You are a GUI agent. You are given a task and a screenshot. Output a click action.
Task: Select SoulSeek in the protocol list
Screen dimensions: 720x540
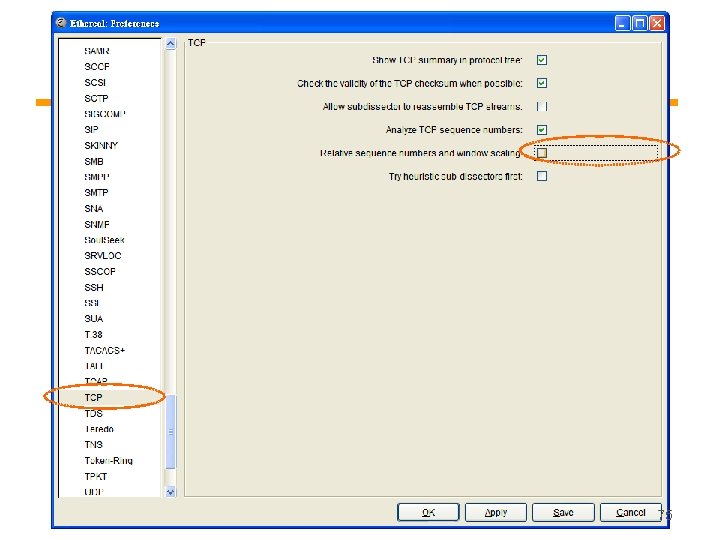click(x=104, y=240)
